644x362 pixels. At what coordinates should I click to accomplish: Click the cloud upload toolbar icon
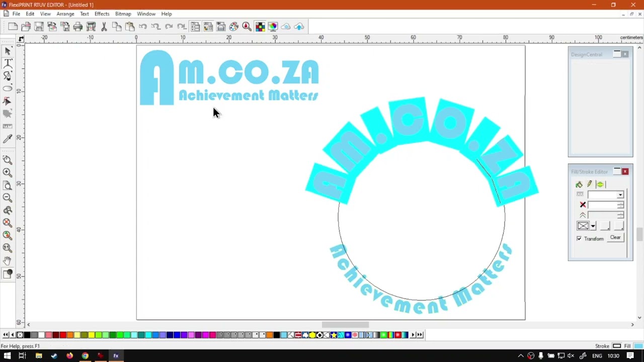299,27
